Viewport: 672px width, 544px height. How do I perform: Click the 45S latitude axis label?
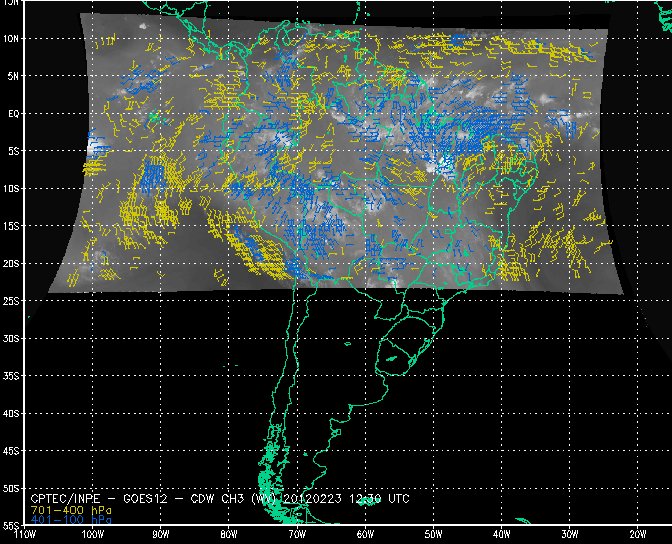(x=11, y=451)
